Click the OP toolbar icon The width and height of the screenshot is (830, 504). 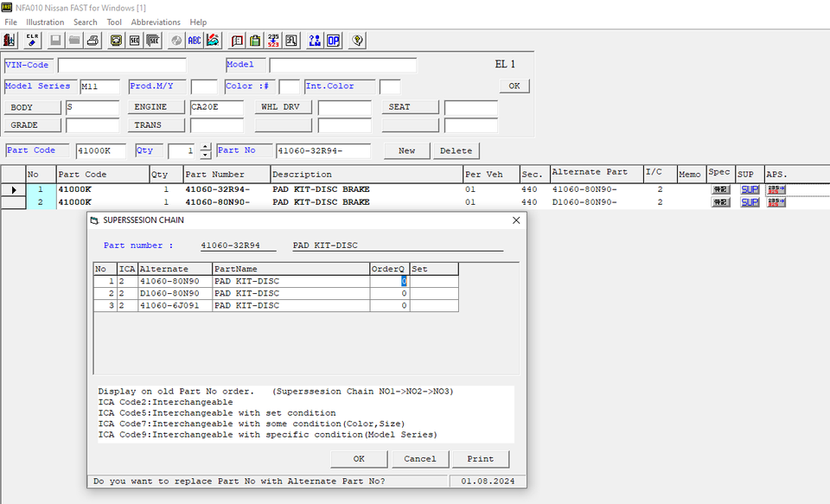click(333, 41)
